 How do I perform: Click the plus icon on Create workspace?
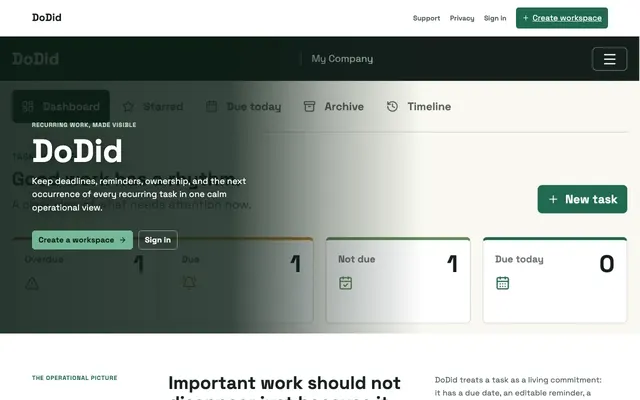(525, 18)
